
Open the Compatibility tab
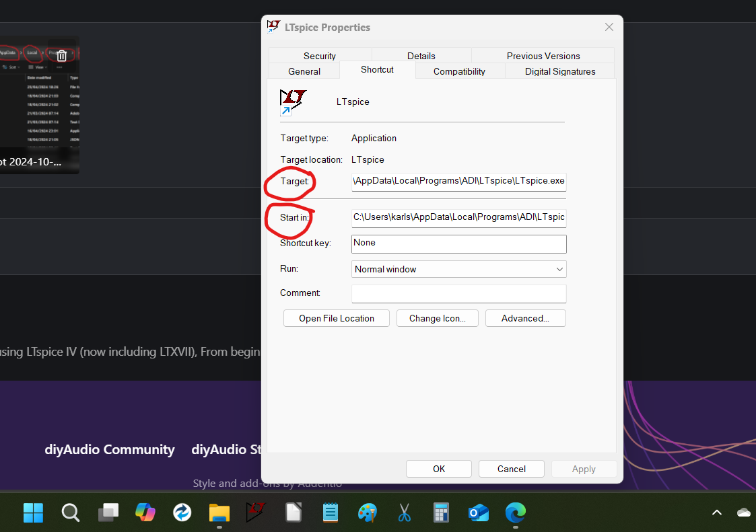tap(459, 71)
